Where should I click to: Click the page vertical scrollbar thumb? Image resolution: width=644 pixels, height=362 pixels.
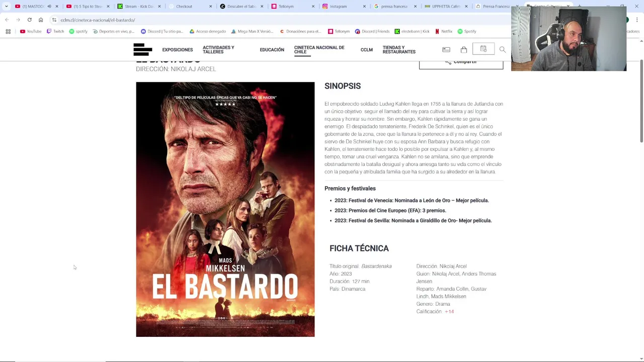coord(641,101)
